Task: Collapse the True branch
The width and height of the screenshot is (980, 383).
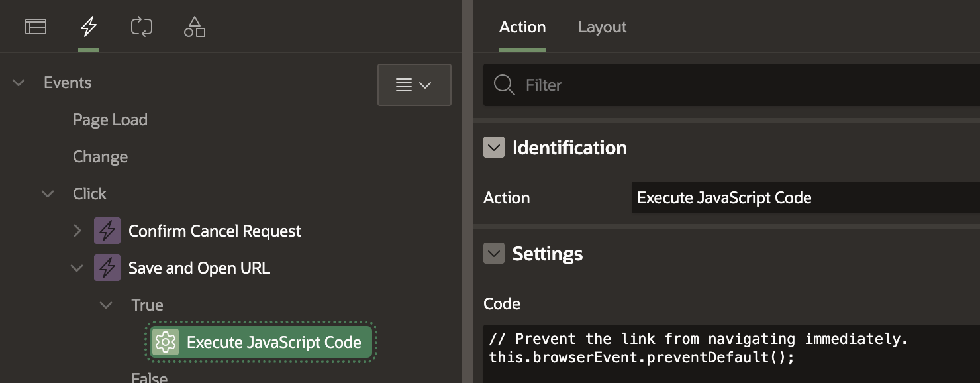Action: click(107, 305)
